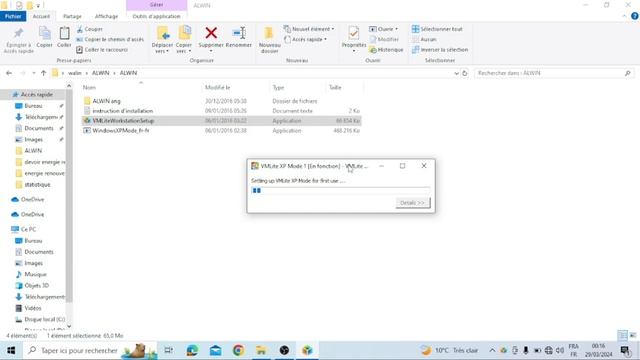
Task: Click the Details >> button in the VMLite dialog
Action: coord(413,203)
